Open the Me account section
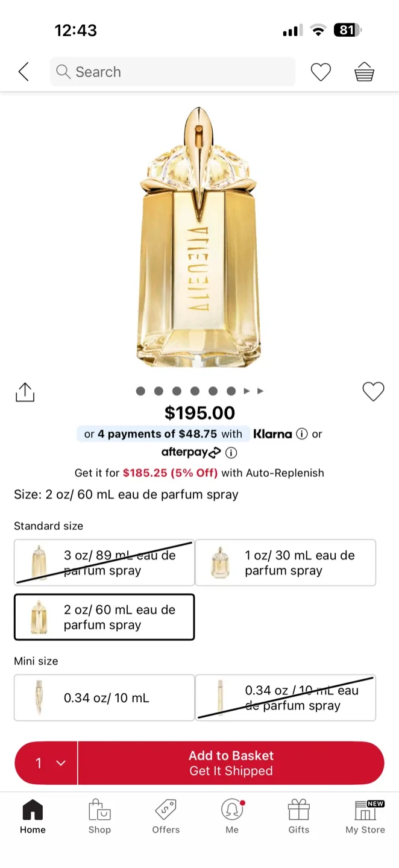 click(232, 817)
